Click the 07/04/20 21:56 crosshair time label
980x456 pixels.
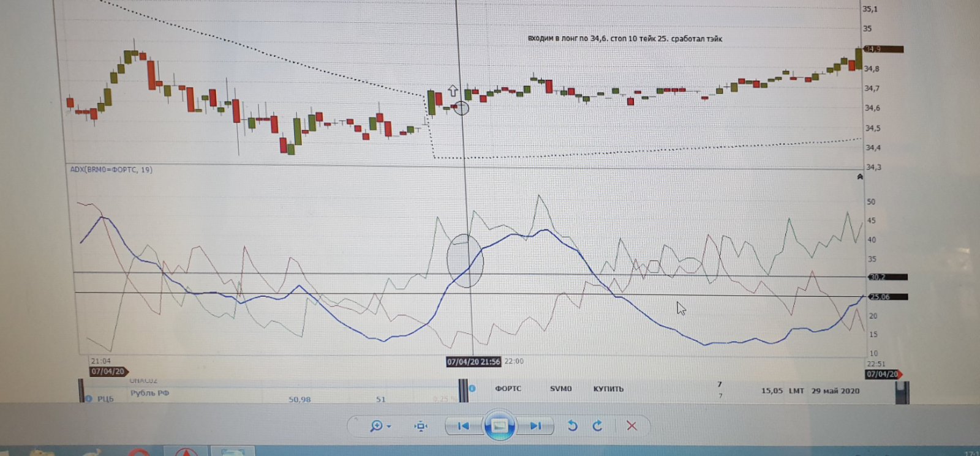pyautogui.click(x=473, y=362)
